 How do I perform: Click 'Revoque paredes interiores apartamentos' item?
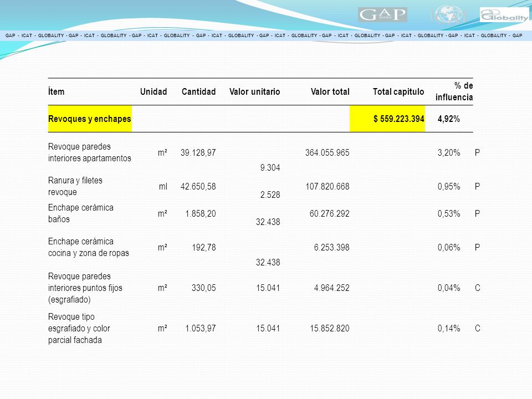(x=90, y=152)
